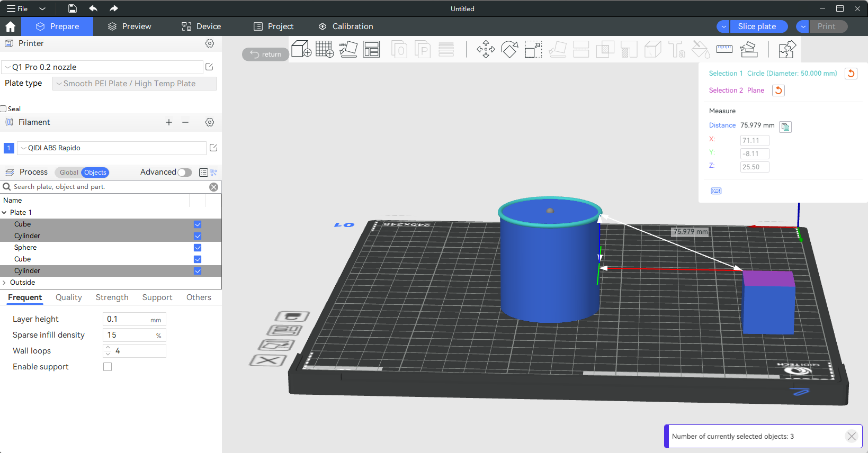Uncheck the Sphere object's printable checkbox
Screen dimensions: 868x453
point(198,248)
